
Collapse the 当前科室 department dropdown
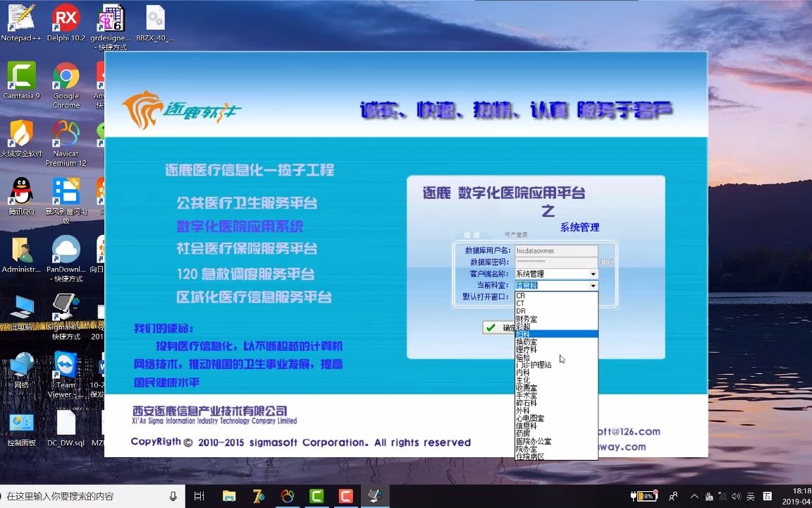click(x=593, y=285)
